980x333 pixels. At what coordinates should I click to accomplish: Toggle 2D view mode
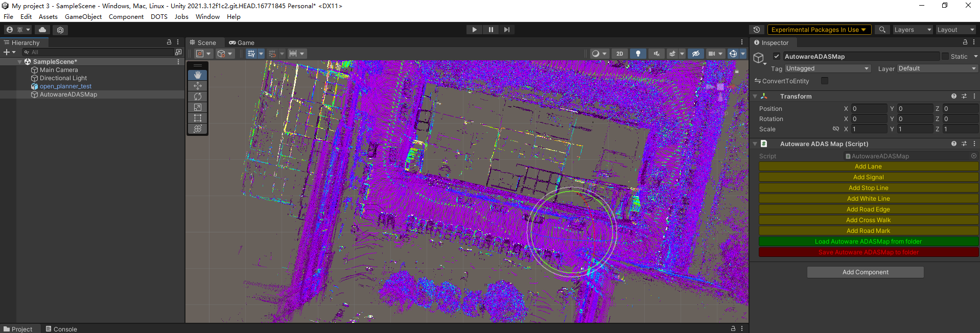[x=620, y=54]
